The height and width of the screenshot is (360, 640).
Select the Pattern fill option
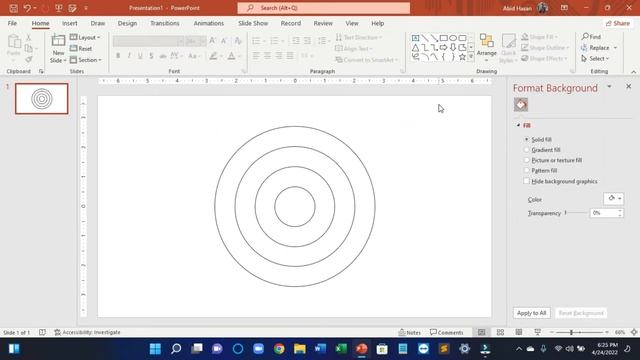[527, 170]
